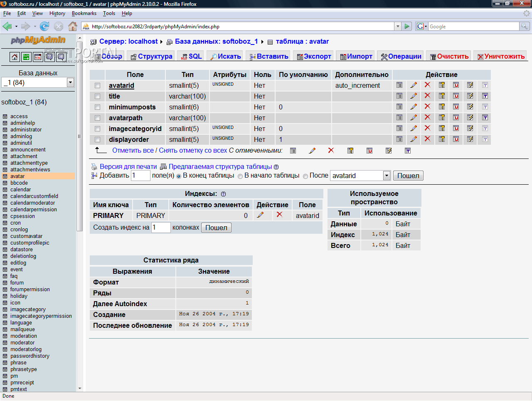Click the Google search input field
Viewport: 532px width, 401px height.
pos(474,26)
